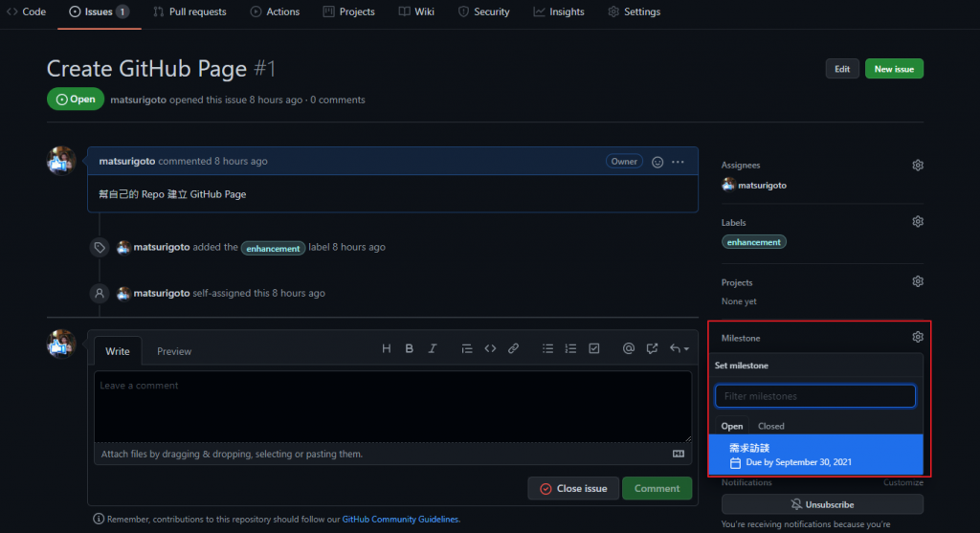The width and height of the screenshot is (980, 533).
Task: Open saved replies arrow dropdown
Action: pos(679,348)
